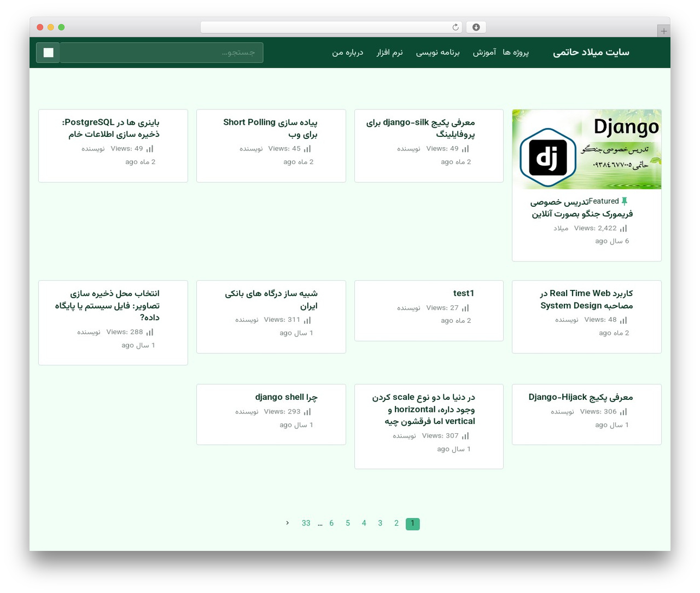Go to pagination page 2
700x593 pixels.
coord(396,524)
